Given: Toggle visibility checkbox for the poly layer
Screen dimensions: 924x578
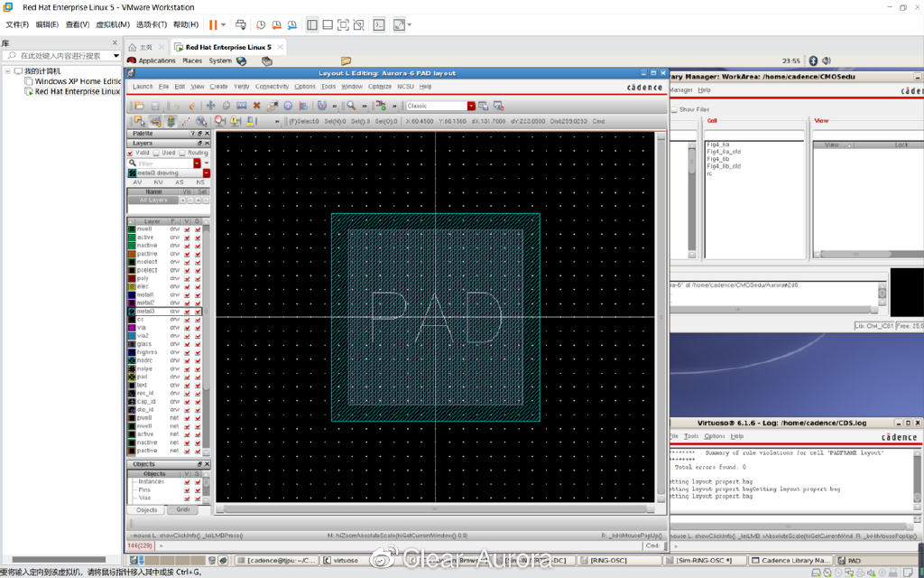Looking at the screenshot, I should pyautogui.click(x=187, y=278).
